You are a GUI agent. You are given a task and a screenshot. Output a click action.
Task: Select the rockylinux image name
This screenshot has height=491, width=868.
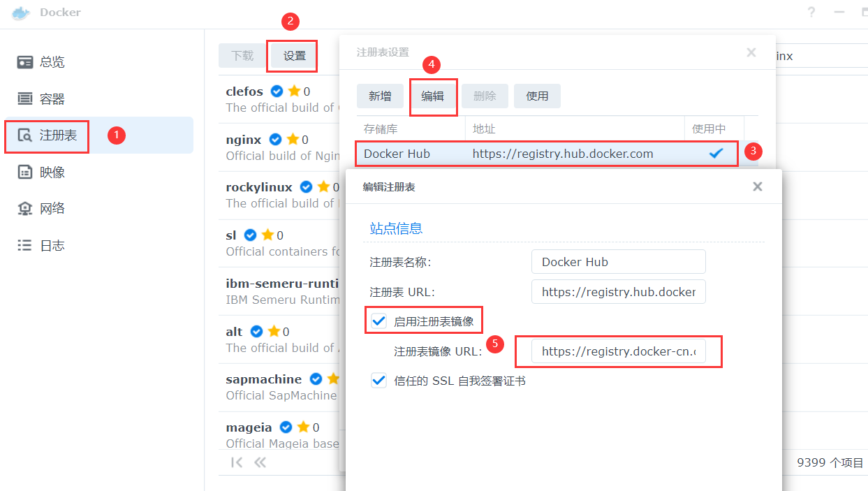[259, 187]
